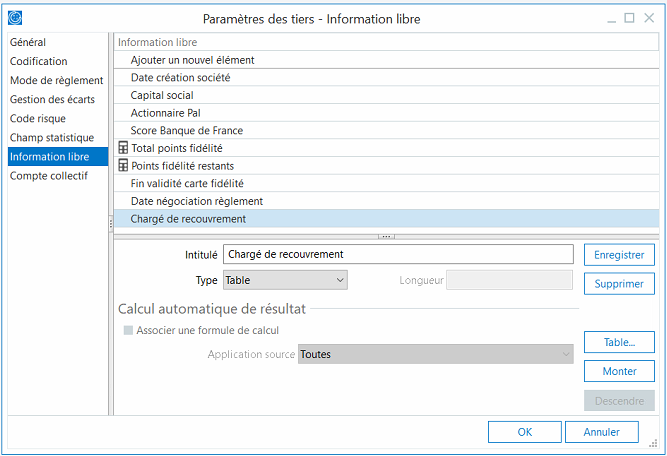Image resolution: width=667 pixels, height=456 pixels.
Task: Switch to Mode de règlement section
Action: pos(56,81)
